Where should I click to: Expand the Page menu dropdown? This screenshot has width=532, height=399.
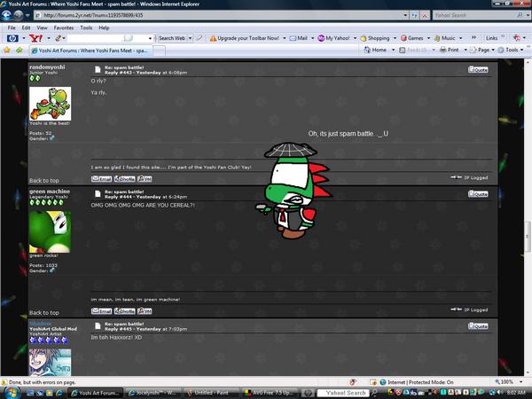click(493, 50)
